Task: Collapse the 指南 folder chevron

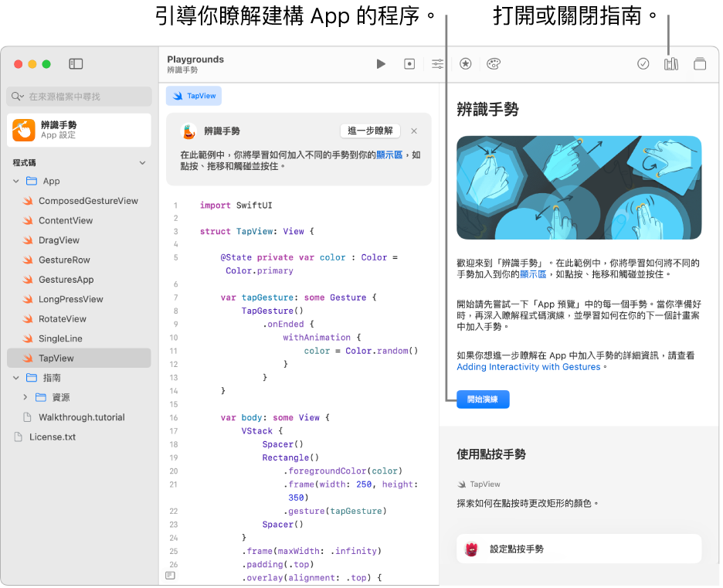Action: (16, 378)
